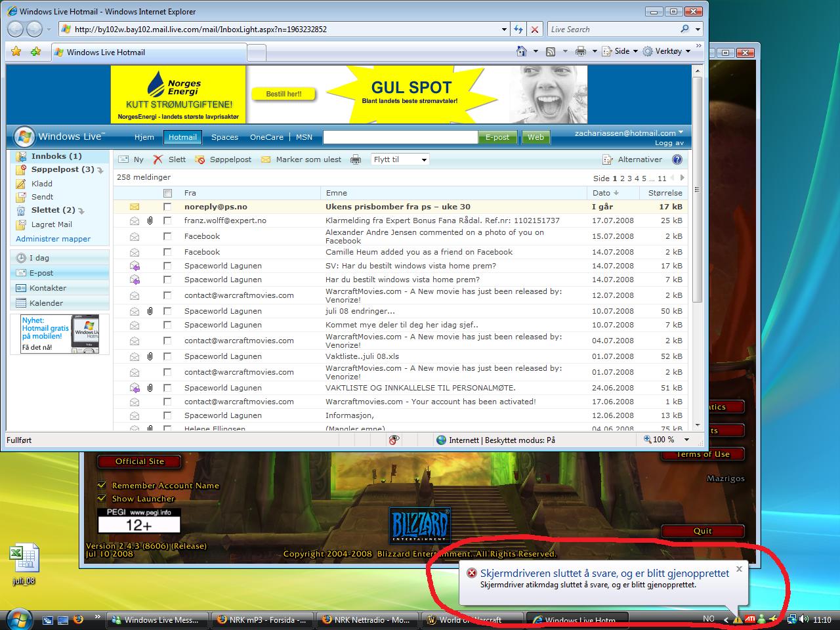Open Hotmail help question mark icon

click(x=677, y=159)
